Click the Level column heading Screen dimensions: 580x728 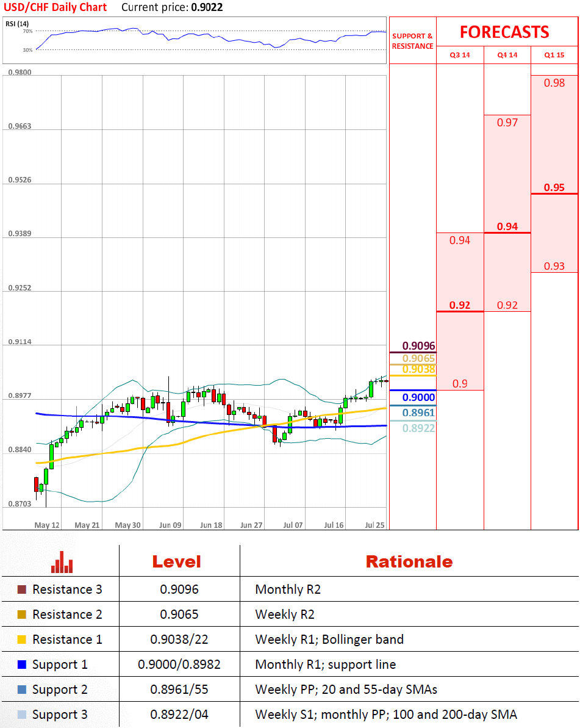176,561
